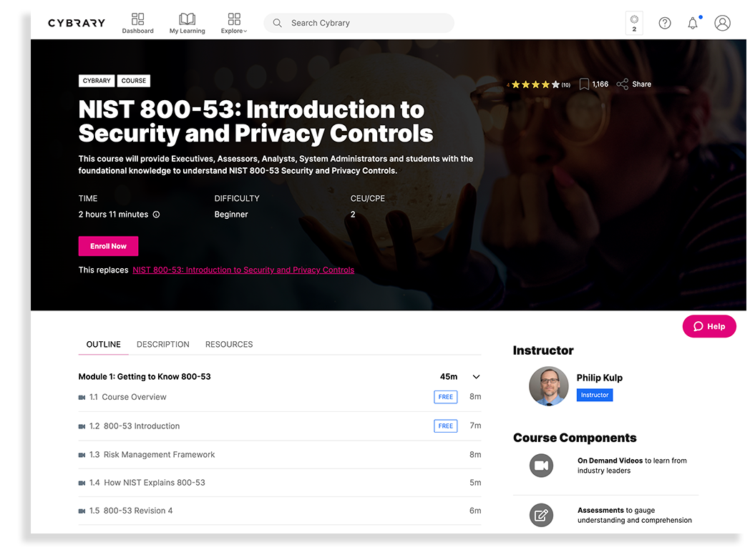Click the Assessments description text
The image size is (755, 560).
pyautogui.click(x=635, y=515)
